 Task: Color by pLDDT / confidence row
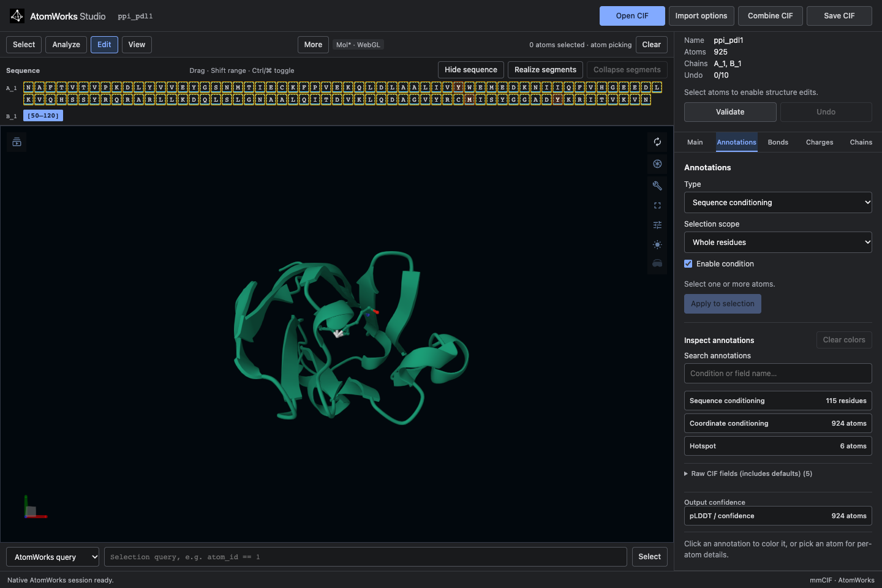778,516
